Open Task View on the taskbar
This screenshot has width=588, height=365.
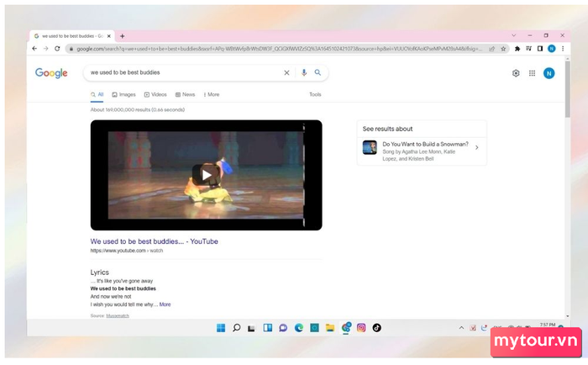252,328
